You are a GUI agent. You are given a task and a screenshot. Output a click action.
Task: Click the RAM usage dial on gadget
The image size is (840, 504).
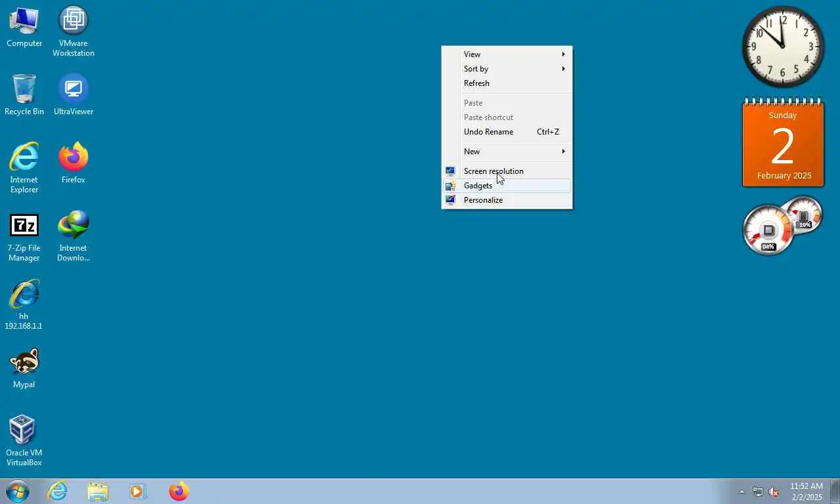(805, 214)
